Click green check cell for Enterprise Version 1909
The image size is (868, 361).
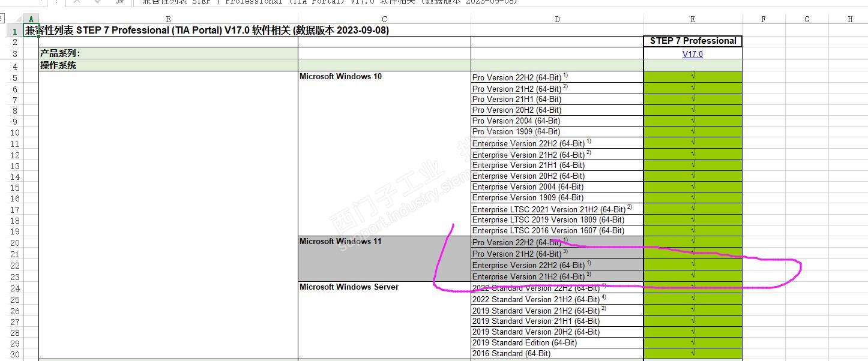click(x=693, y=198)
